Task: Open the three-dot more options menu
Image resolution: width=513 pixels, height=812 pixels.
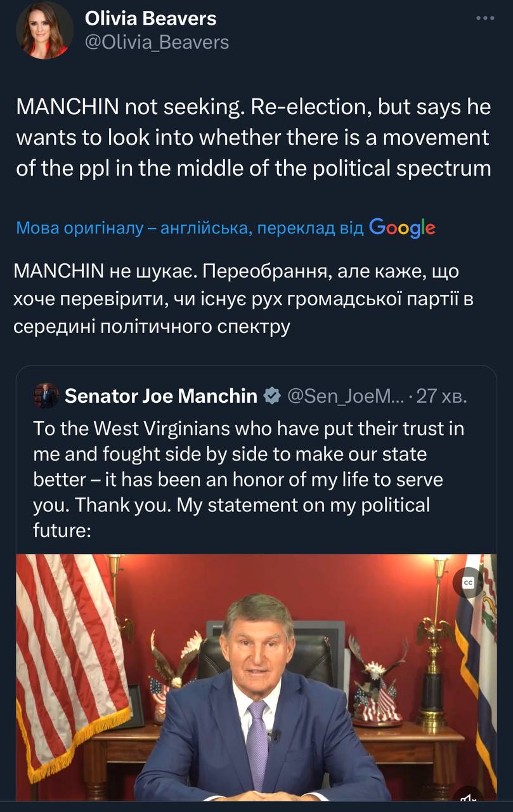Action: (485, 18)
